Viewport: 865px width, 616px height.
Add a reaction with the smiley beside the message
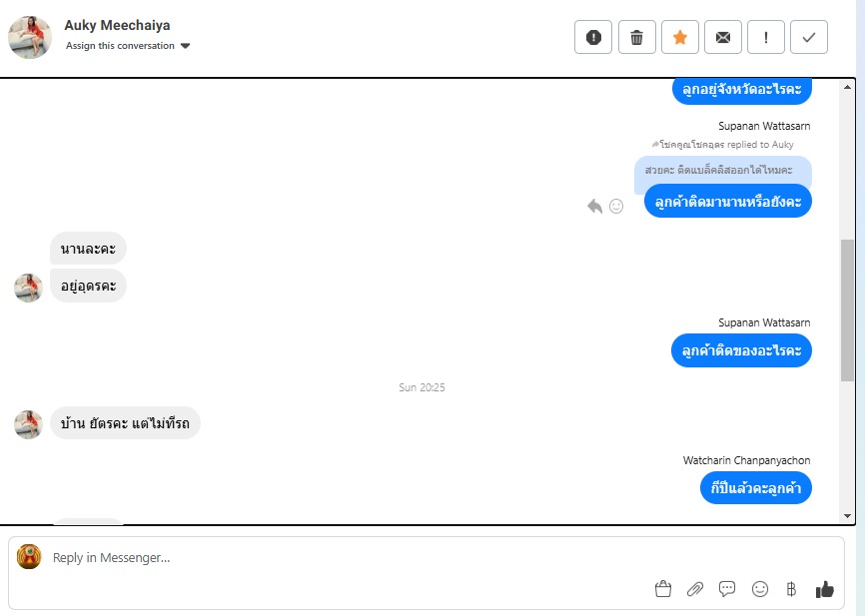[x=616, y=207]
